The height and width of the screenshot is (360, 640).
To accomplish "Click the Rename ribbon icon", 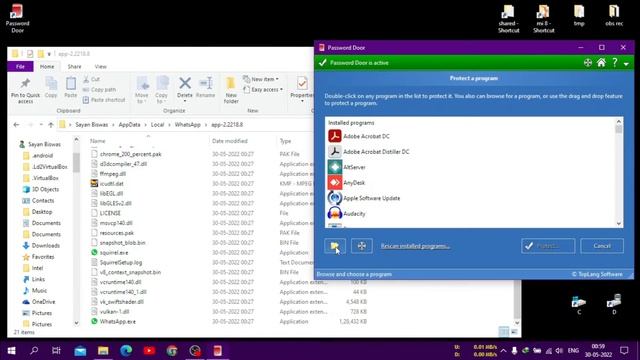I will point(205,87).
